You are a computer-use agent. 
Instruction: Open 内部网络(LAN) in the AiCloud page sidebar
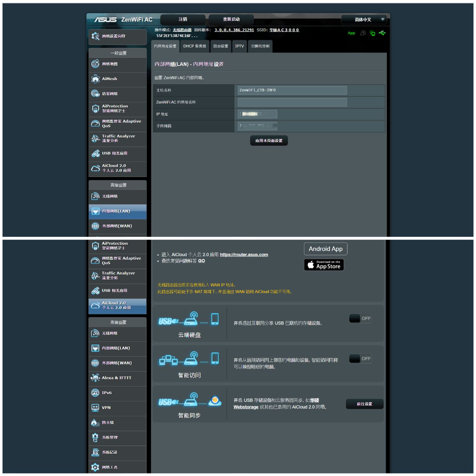[118, 348]
